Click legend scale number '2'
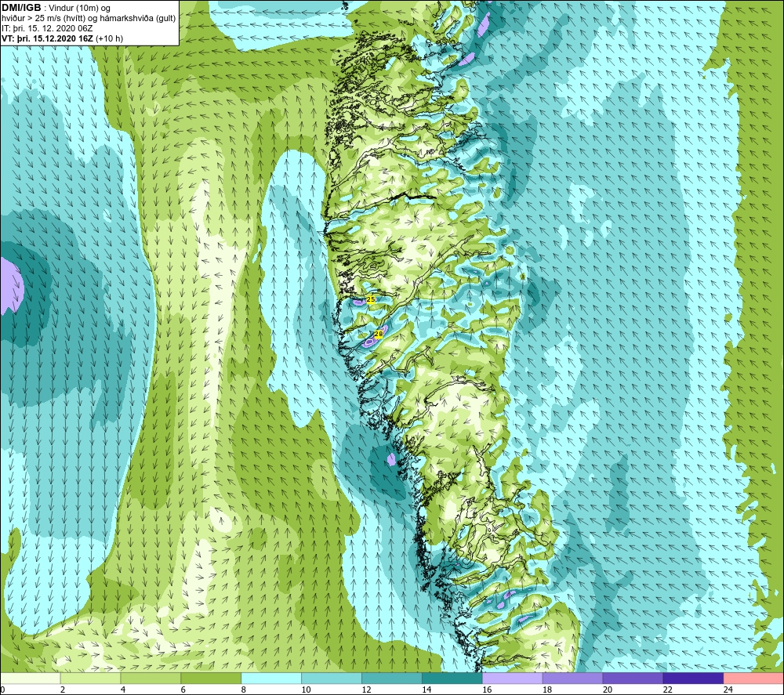784x695 pixels. [x=63, y=690]
